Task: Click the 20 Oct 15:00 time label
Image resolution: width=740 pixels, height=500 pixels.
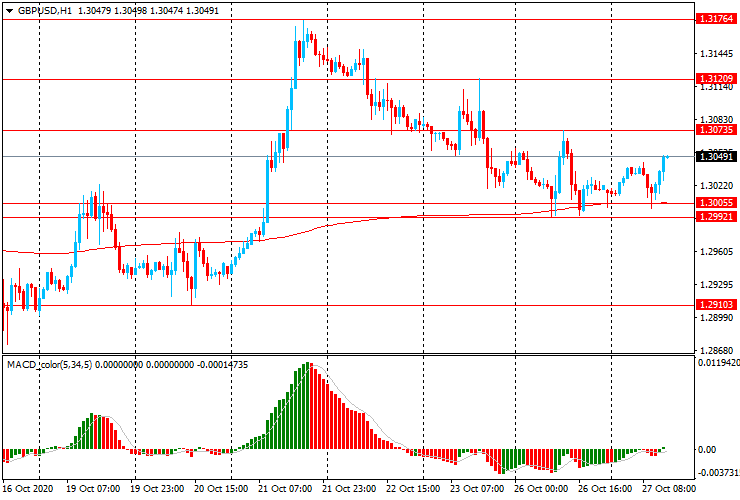Action: point(221,489)
